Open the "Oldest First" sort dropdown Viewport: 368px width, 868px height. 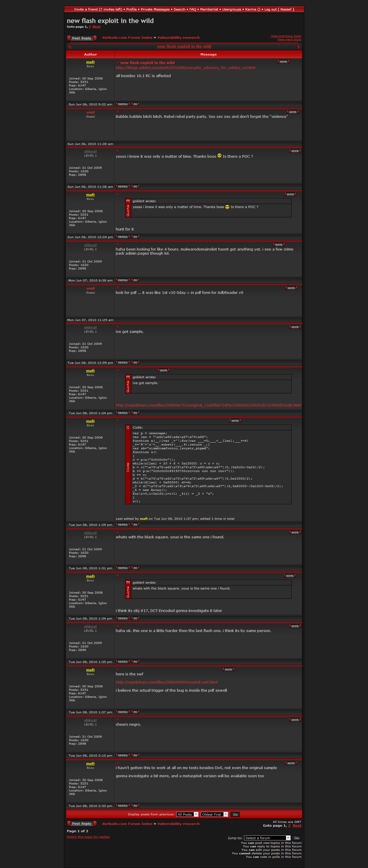214,814
